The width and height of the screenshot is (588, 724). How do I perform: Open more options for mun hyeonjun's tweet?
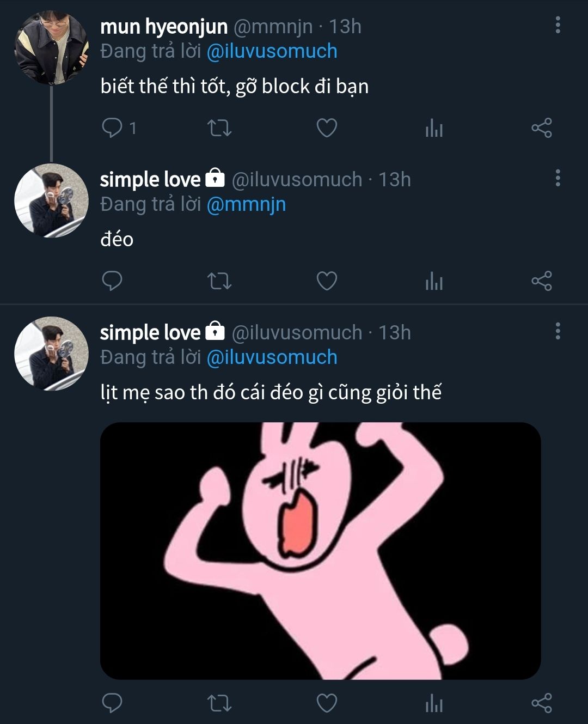[x=558, y=25]
